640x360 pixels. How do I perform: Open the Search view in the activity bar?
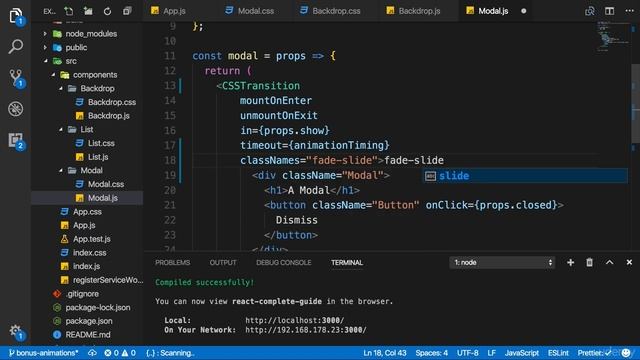[16, 46]
